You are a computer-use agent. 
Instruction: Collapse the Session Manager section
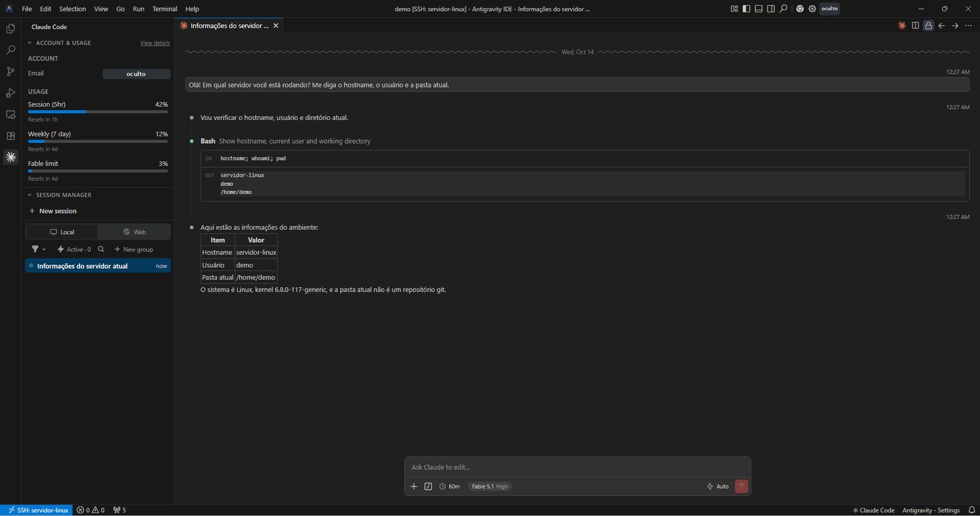pos(29,195)
